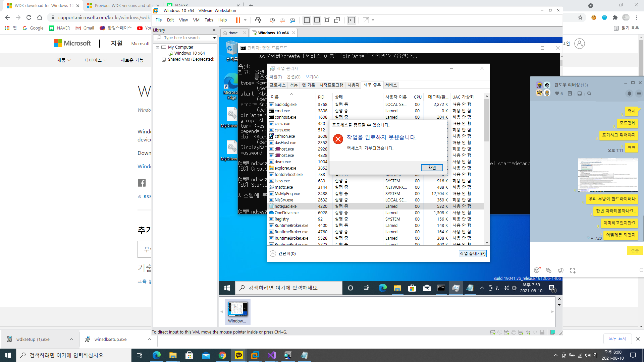This screenshot has height=362, width=644.
Task: Open File Explorer from the guest taskbar
Action: coord(397,288)
